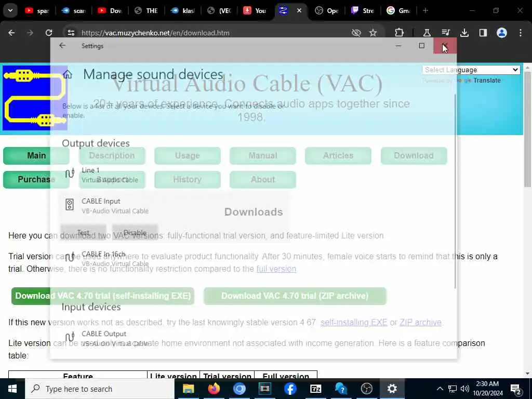Switch to the 'THE' tab

pyautogui.click(x=146, y=10)
